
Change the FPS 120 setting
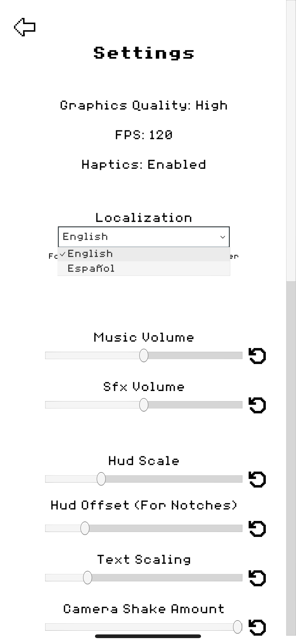pos(144,135)
